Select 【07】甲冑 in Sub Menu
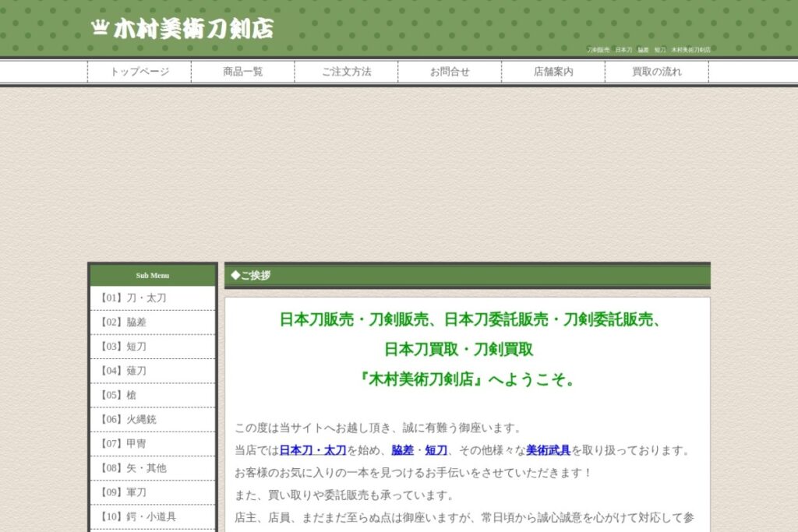This screenshot has height=532, width=798. pyautogui.click(x=153, y=444)
